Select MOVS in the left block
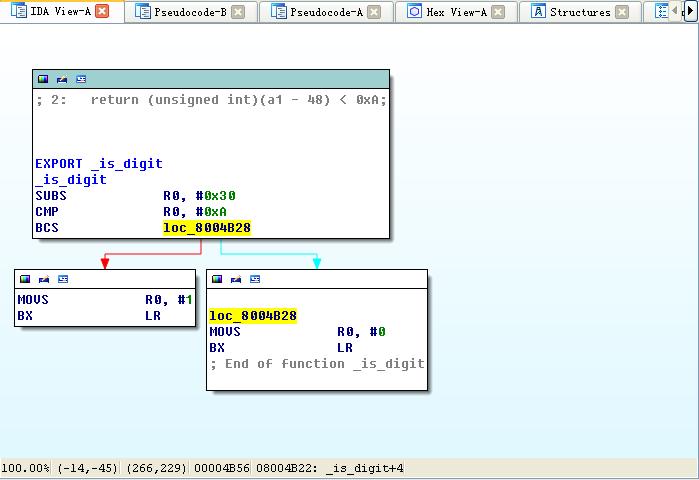This screenshot has width=699, height=480. tap(33, 299)
